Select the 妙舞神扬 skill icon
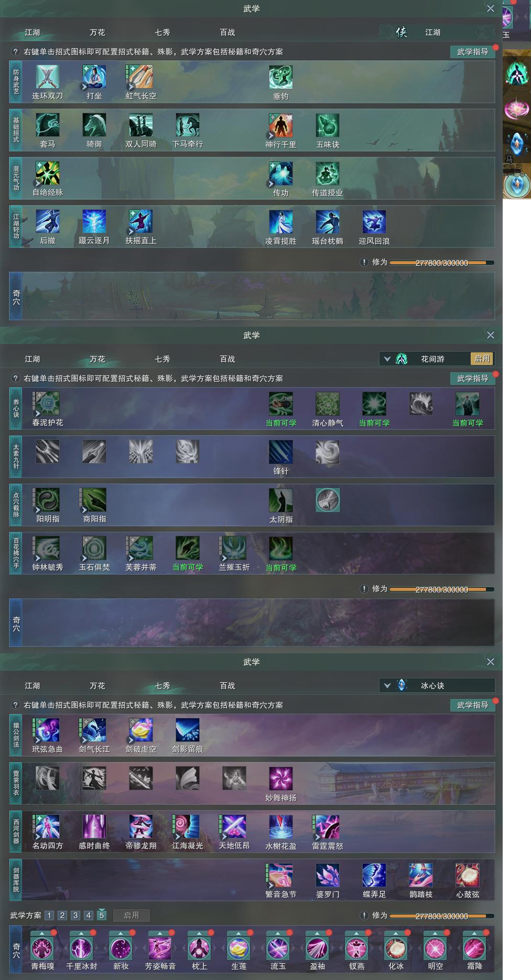The image size is (531, 980). coord(281,779)
